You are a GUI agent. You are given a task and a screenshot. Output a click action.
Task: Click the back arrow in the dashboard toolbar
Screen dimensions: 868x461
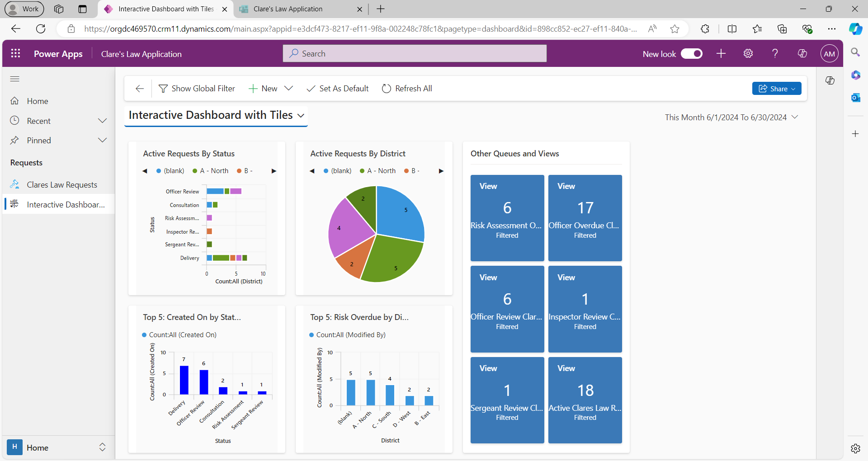(x=140, y=89)
